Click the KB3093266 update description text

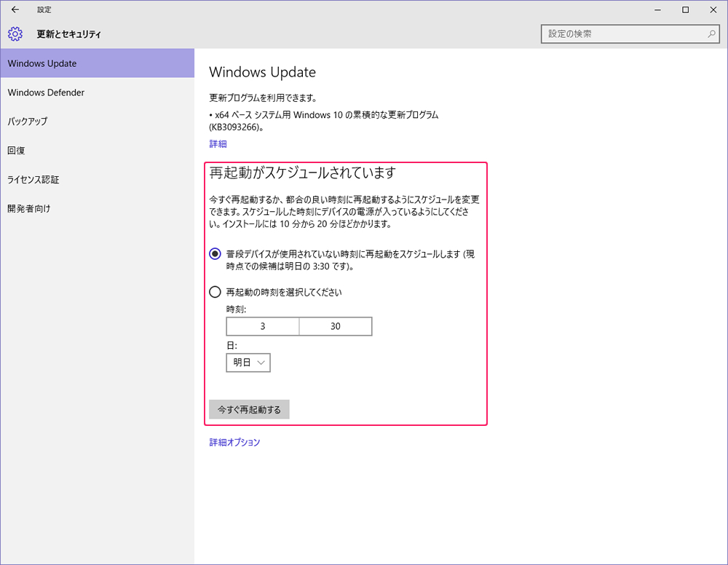pyautogui.click(x=324, y=121)
